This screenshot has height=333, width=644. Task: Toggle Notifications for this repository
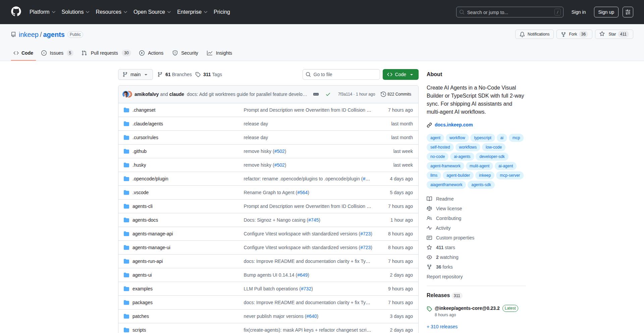point(534,34)
